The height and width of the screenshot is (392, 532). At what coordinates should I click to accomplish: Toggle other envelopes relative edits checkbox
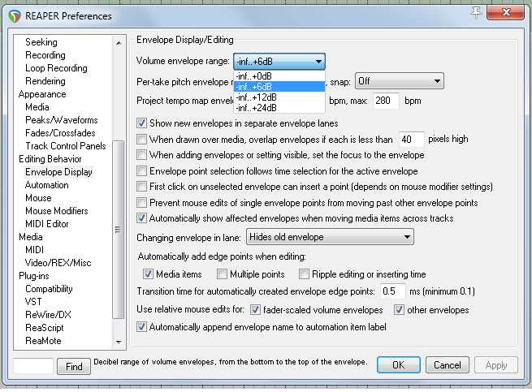coord(399,309)
